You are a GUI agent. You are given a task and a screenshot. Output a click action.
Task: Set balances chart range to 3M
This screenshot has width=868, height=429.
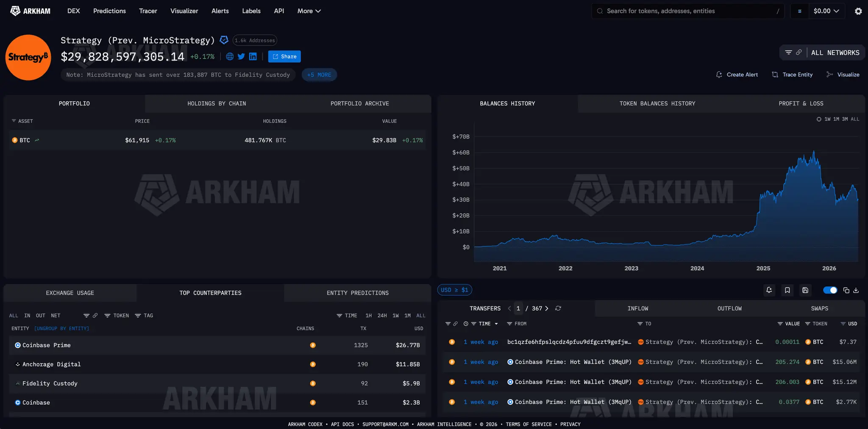pyautogui.click(x=845, y=119)
